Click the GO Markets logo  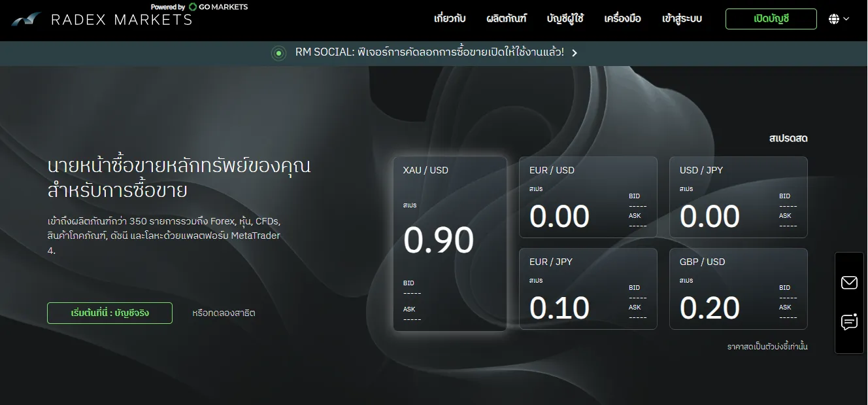click(218, 7)
